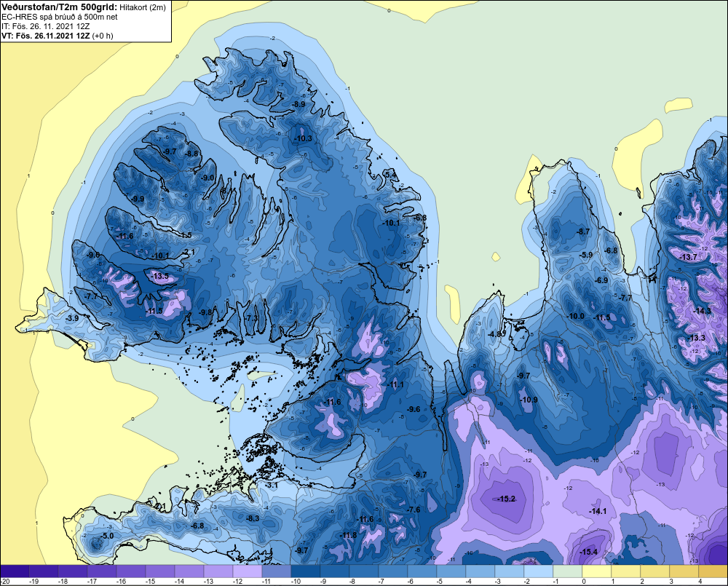The width and height of the screenshot is (728, 586).
Task: Click the legend color band between -20 and -19
Action: click(15, 571)
